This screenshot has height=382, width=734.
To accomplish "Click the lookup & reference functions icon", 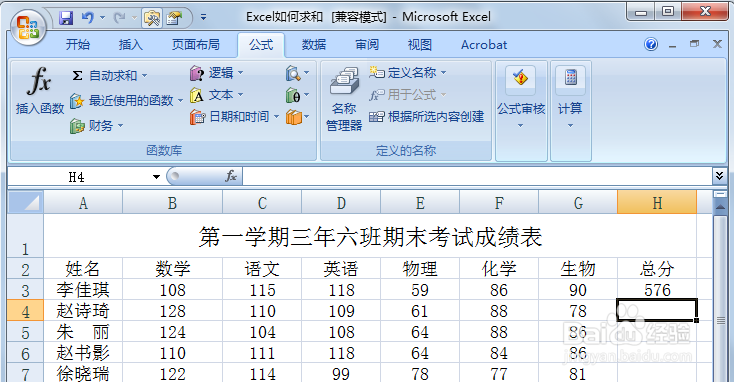I will (x=294, y=73).
